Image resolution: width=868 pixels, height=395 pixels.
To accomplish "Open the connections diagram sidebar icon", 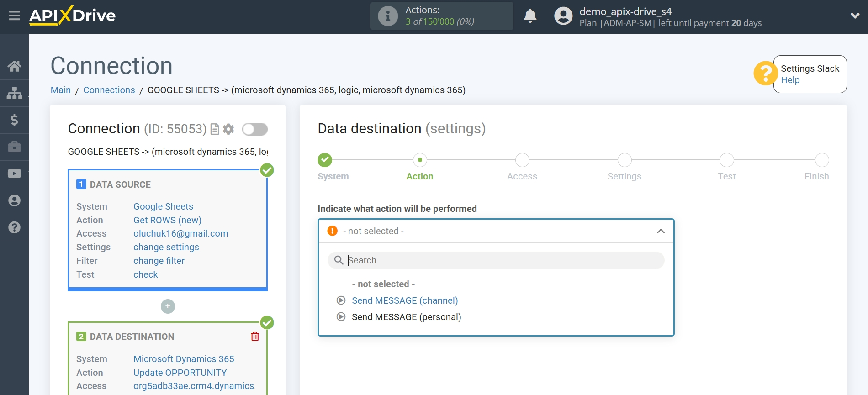I will pos(14,93).
